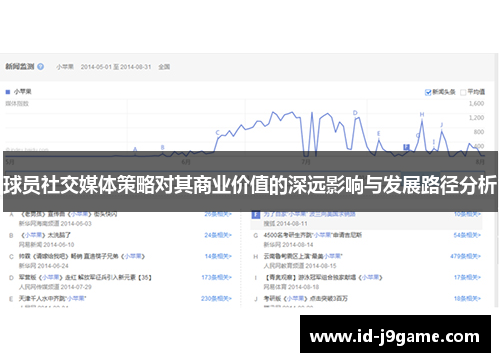Click source line 人民网教育频道 2014-08-15
The height and width of the screenshot is (362, 500).
tap(300, 266)
